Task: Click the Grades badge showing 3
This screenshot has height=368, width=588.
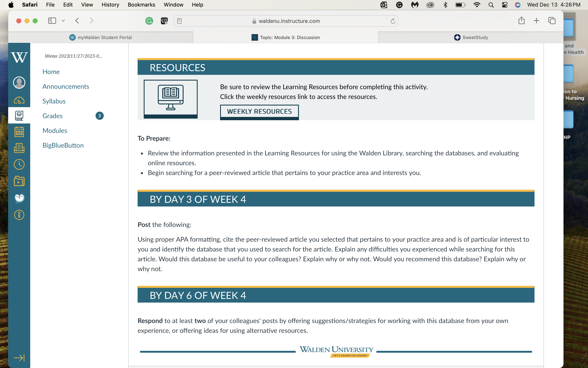Action: click(100, 116)
